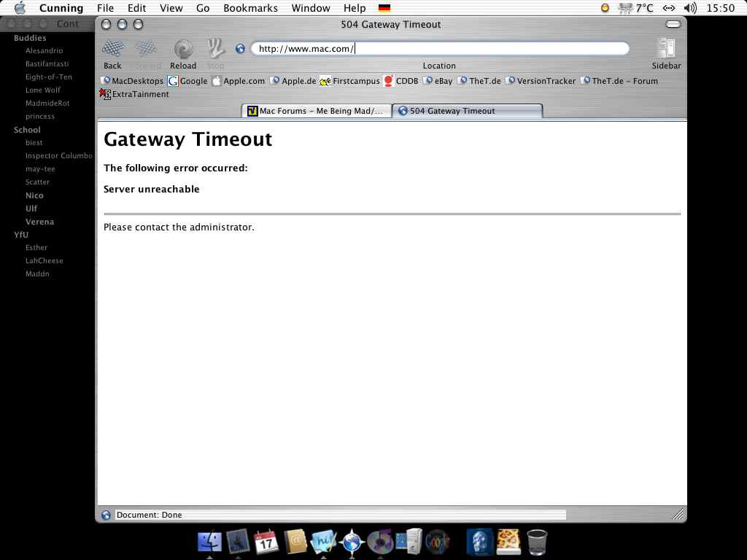
Task: Open the chat app with hi bubble in Dock
Action: tap(323, 542)
